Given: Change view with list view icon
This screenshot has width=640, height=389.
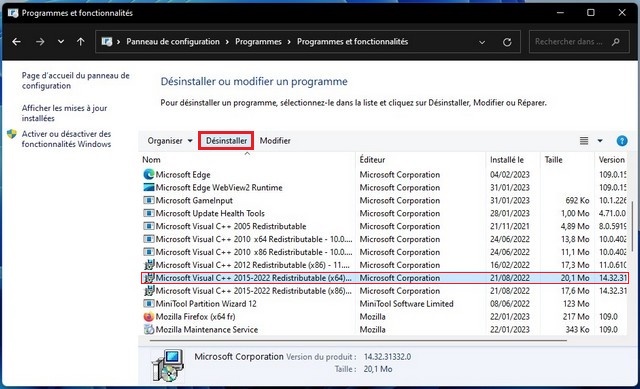Looking at the screenshot, I should pos(584,141).
